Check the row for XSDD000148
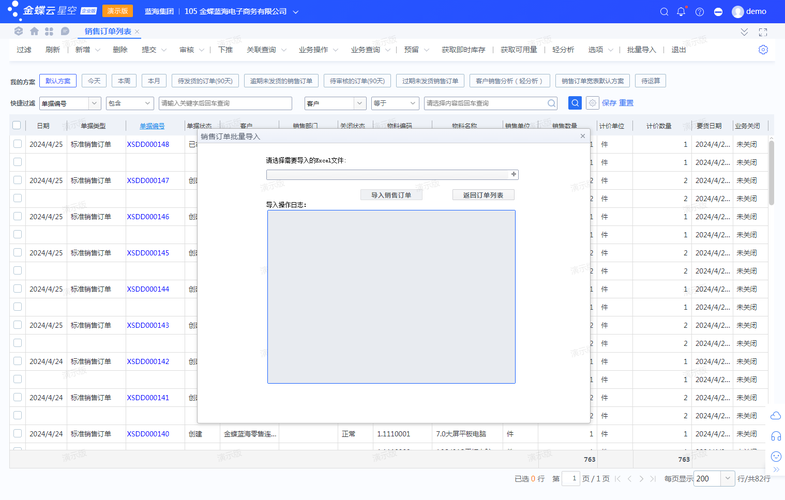Viewport: 785px width, 500px height. 18,144
